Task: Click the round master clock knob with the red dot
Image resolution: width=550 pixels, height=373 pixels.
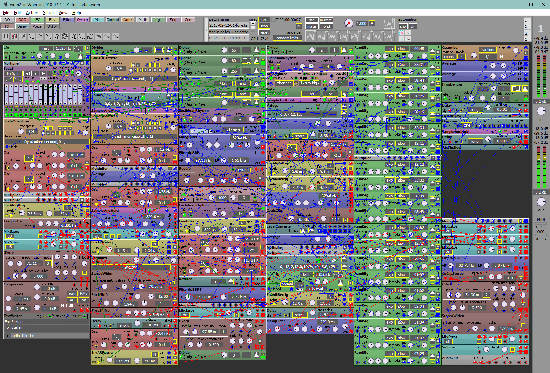Action: click(348, 23)
